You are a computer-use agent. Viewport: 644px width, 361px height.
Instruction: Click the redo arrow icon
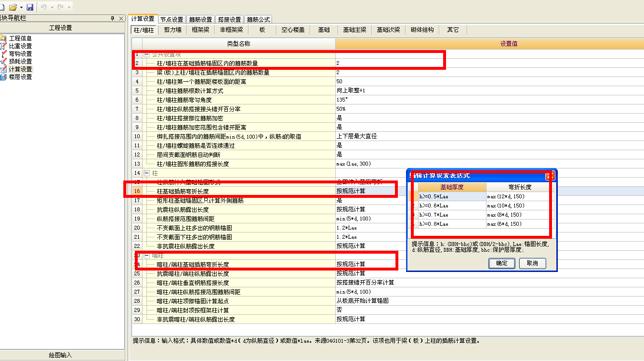(61, 7)
